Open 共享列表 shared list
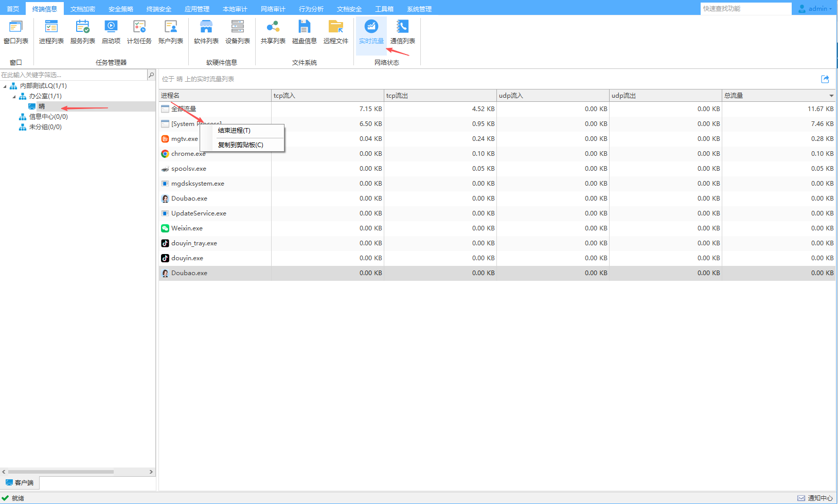 (273, 32)
